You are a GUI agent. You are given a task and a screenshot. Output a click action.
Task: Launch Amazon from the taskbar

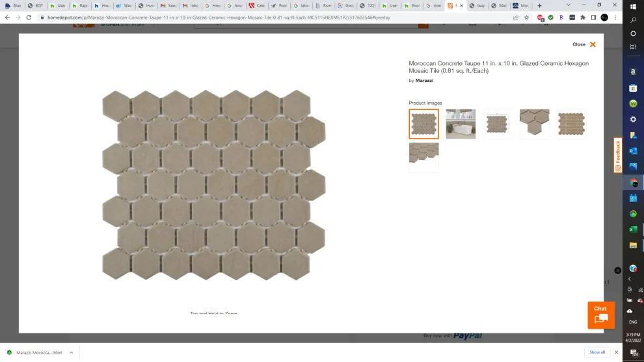coord(633,72)
